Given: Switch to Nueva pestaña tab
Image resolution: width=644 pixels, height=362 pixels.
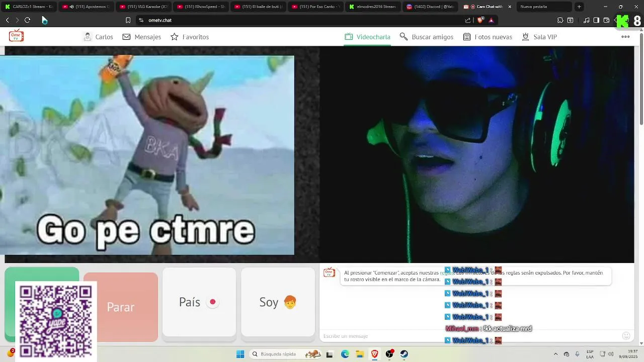Looking at the screenshot, I should tap(543, 7).
